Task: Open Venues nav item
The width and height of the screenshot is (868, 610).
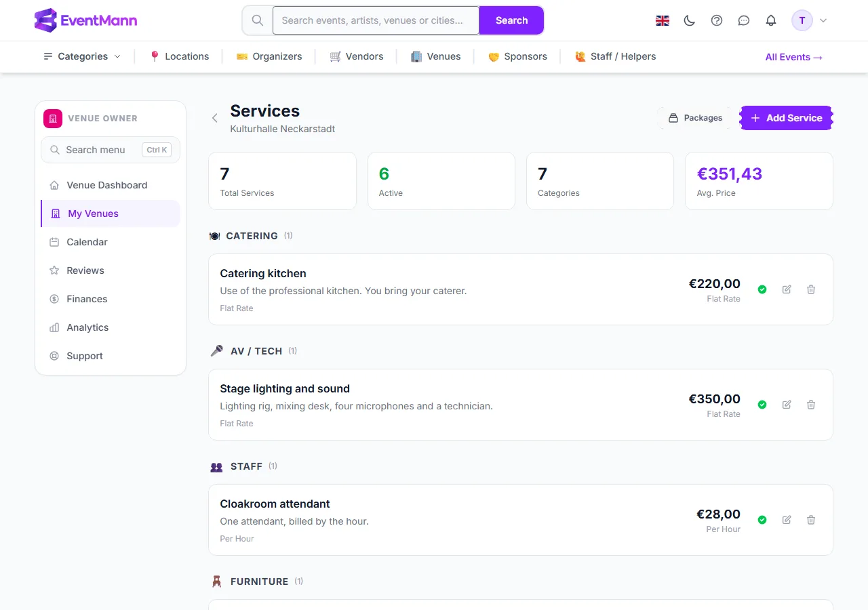Action: coord(436,56)
